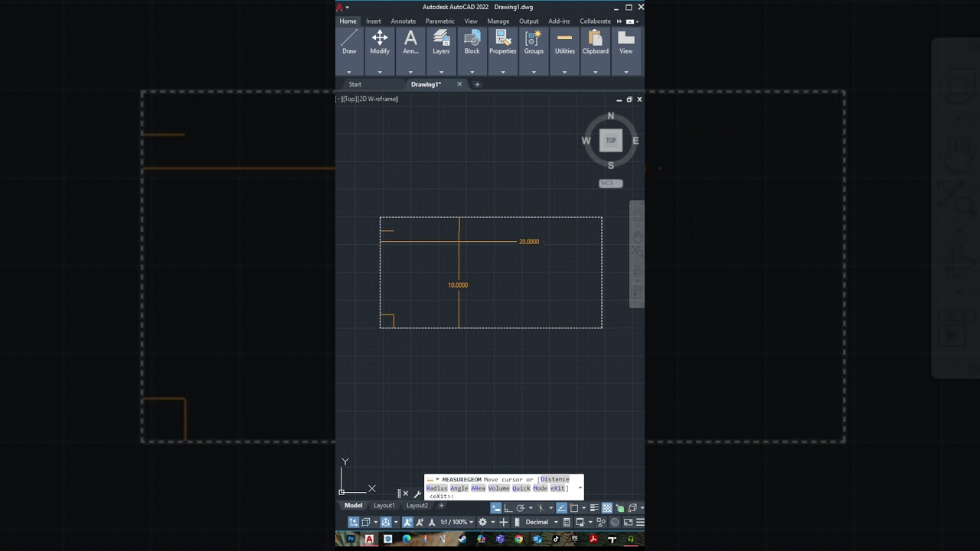Switch to the Insert ribbon tab

click(374, 21)
